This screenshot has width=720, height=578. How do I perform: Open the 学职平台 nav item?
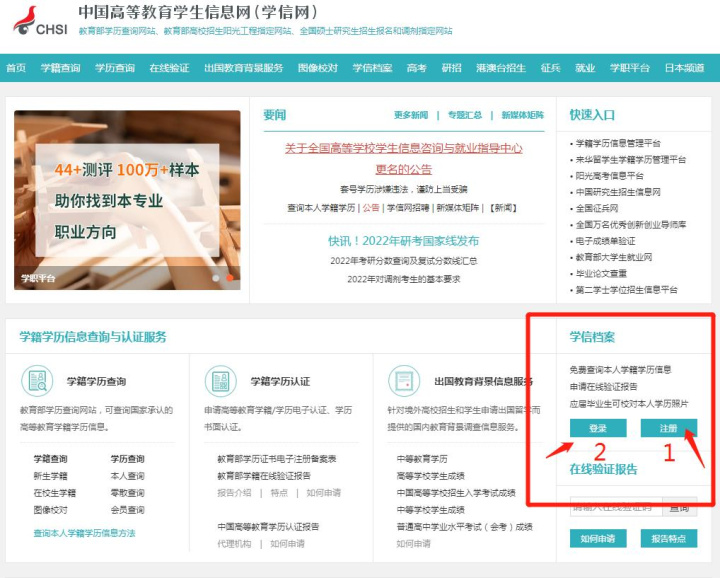630,68
